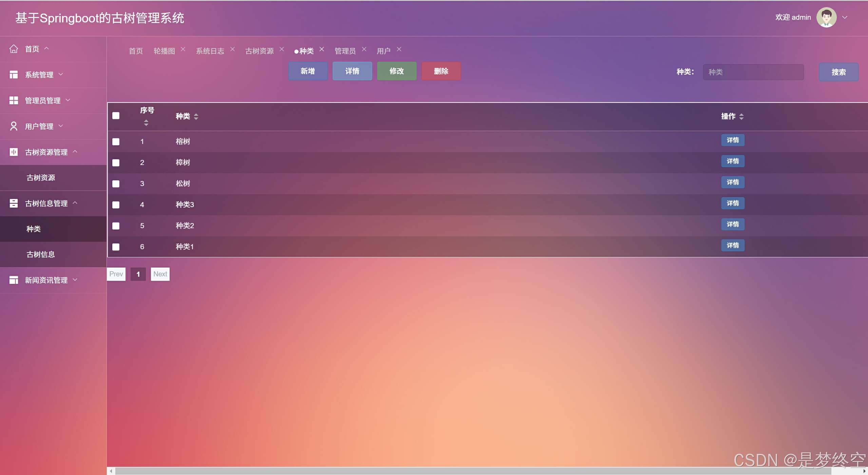This screenshot has width=868, height=475.
Task: Switch to the 系统日志 tab
Action: pyautogui.click(x=210, y=51)
